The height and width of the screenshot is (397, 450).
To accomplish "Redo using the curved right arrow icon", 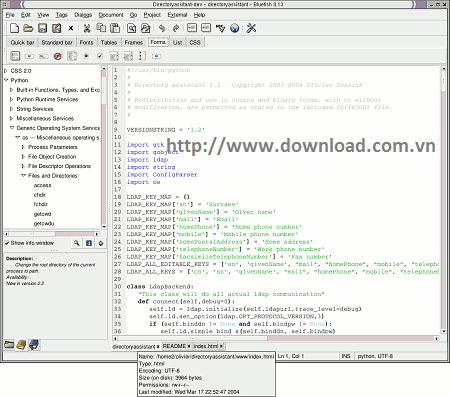I will 176,28.
